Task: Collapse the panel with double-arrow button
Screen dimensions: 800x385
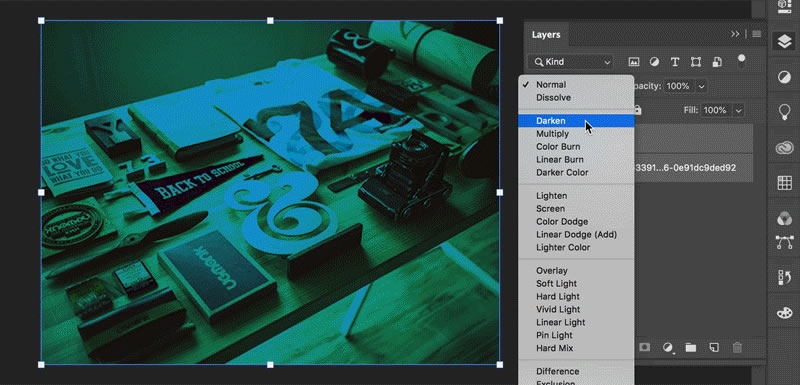Action: coord(735,34)
